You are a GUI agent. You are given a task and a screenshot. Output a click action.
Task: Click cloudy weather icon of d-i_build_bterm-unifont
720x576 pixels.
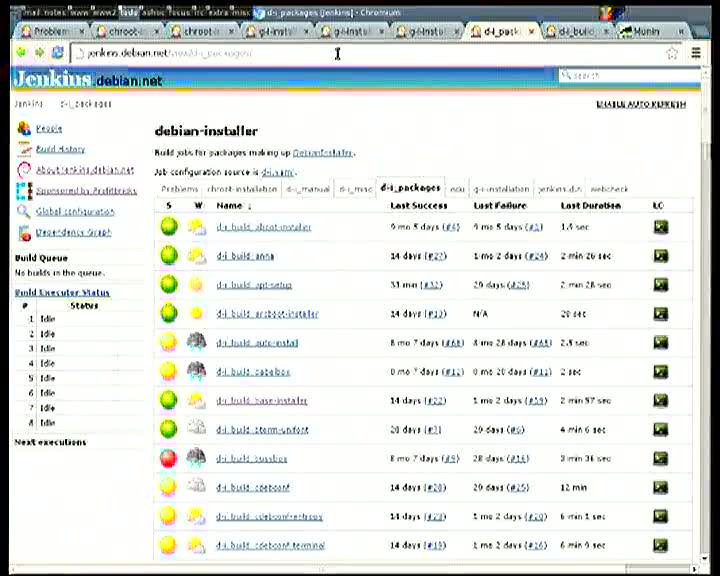(197, 428)
